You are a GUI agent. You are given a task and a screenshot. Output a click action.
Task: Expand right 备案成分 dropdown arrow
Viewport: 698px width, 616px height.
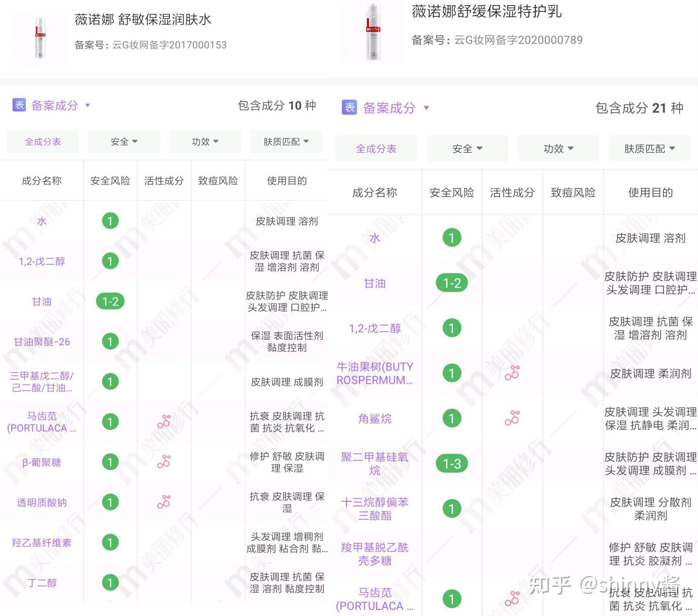[x=426, y=108]
